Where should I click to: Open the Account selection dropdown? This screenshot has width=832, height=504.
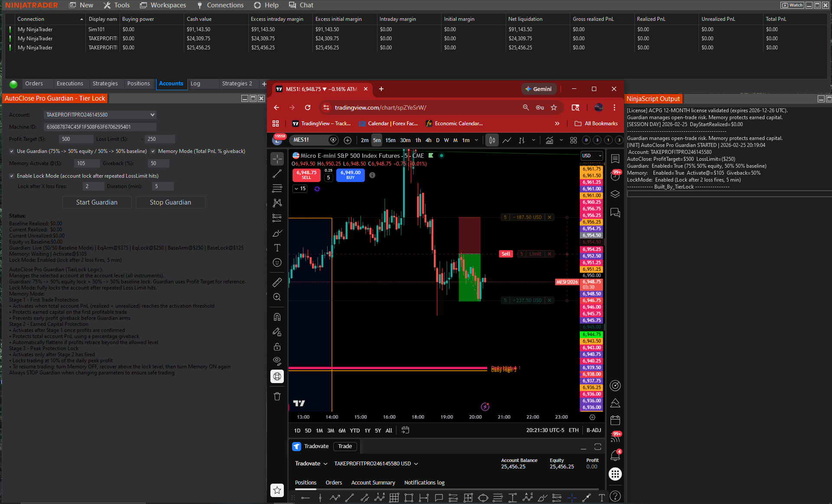[x=151, y=114]
